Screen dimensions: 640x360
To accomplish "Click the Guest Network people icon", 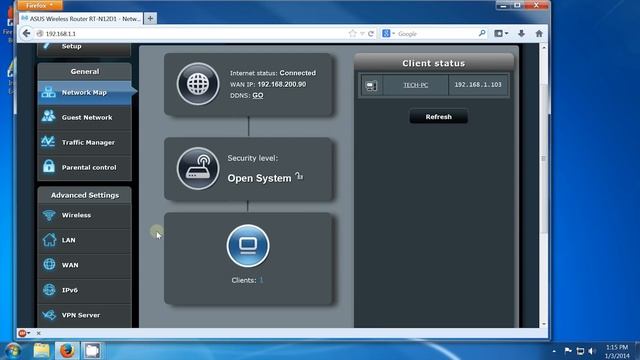I will [x=49, y=116].
